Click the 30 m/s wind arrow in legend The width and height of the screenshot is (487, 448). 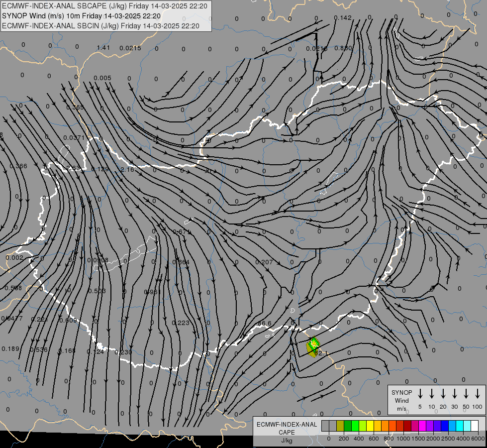point(454,393)
